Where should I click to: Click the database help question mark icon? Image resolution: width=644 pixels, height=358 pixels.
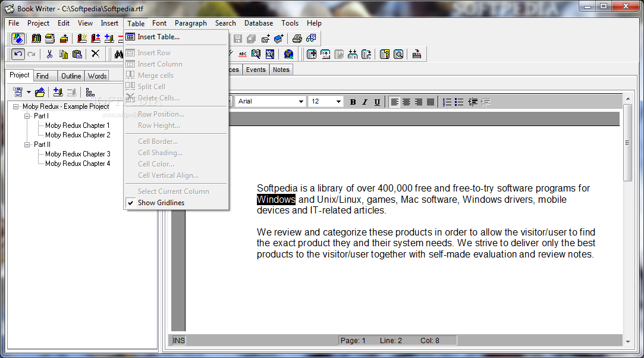pyautogui.click(x=384, y=54)
